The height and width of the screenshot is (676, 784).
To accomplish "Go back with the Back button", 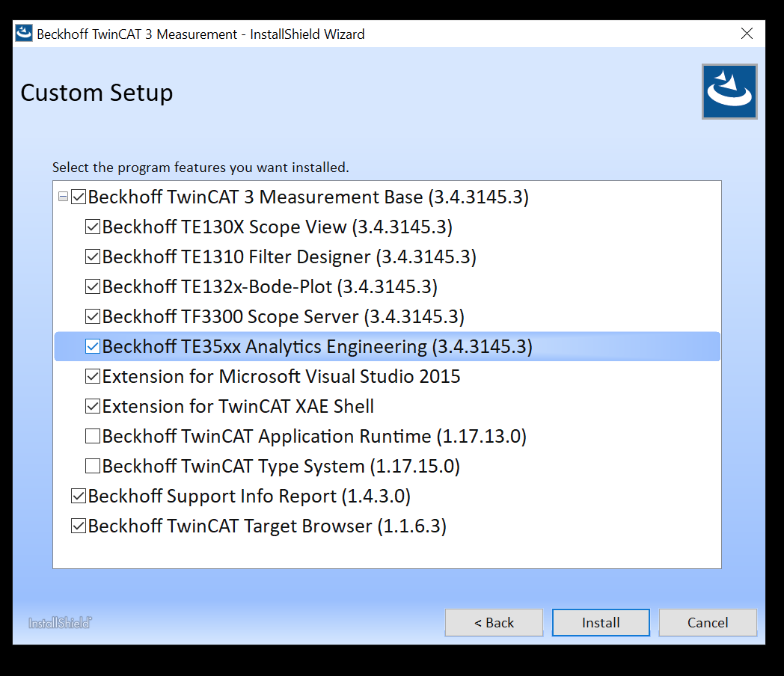I will [x=494, y=623].
